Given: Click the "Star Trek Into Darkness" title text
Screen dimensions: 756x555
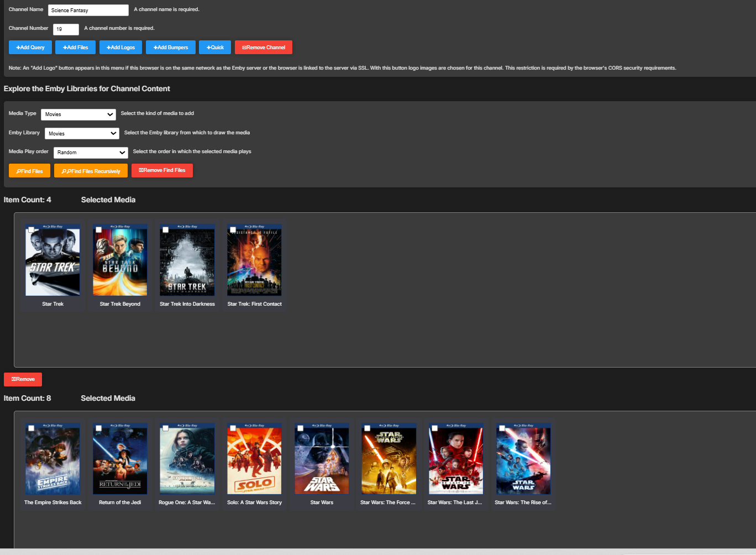Looking at the screenshot, I should tap(187, 304).
